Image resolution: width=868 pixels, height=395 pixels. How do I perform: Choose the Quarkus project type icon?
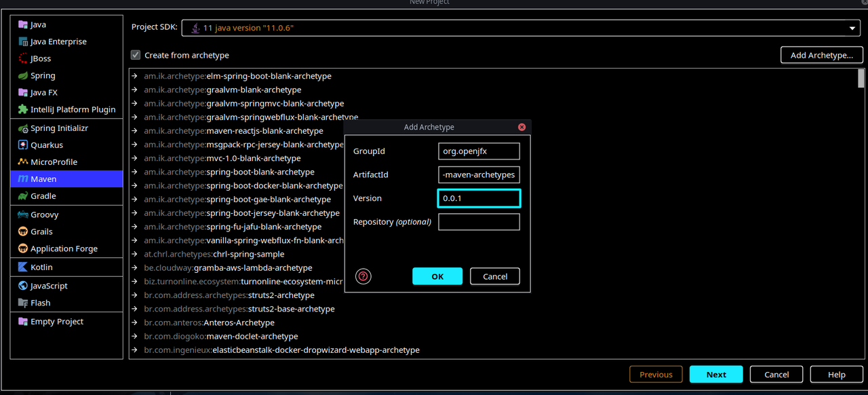click(x=23, y=145)
